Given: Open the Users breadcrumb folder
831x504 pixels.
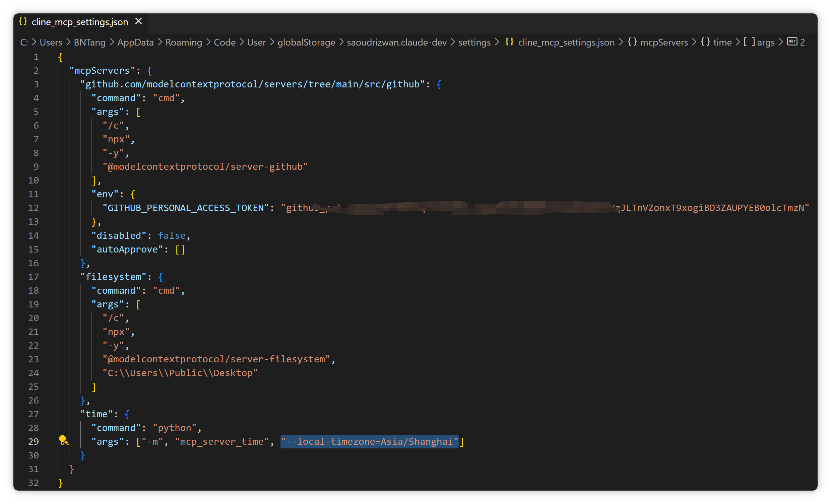Looking at the screenshot, I should tap(51, 43).
